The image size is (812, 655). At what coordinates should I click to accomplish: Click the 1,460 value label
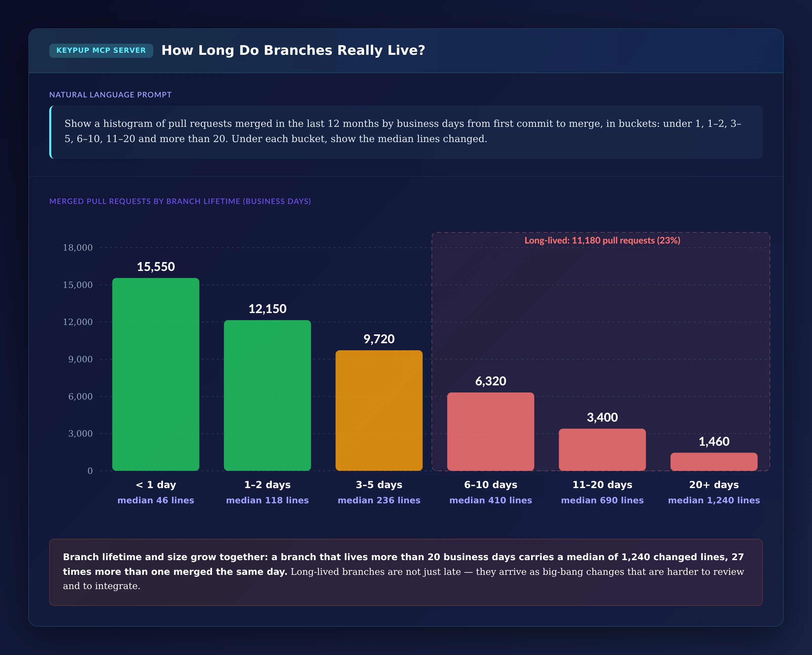click(x=714, y=442)
